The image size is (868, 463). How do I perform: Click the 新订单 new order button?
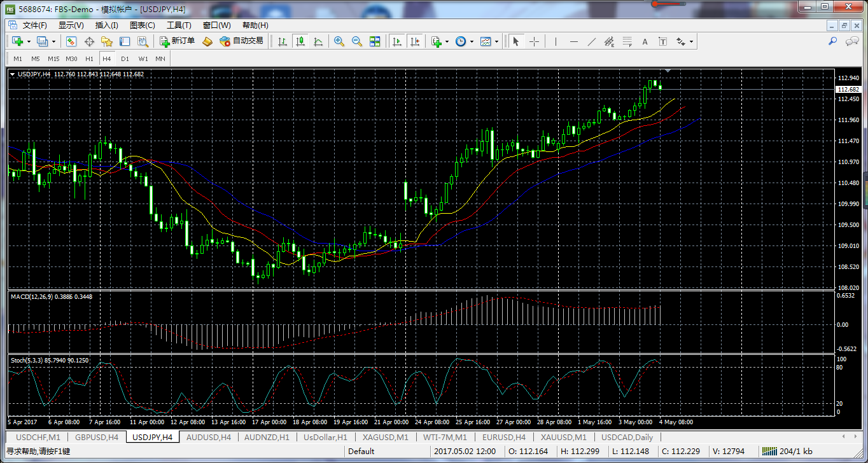[178, 41]
